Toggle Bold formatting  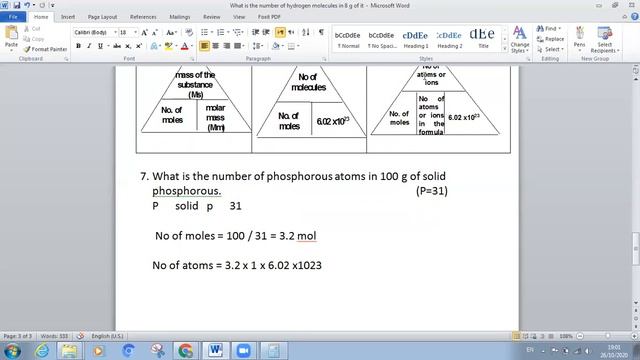pos(78,46)
